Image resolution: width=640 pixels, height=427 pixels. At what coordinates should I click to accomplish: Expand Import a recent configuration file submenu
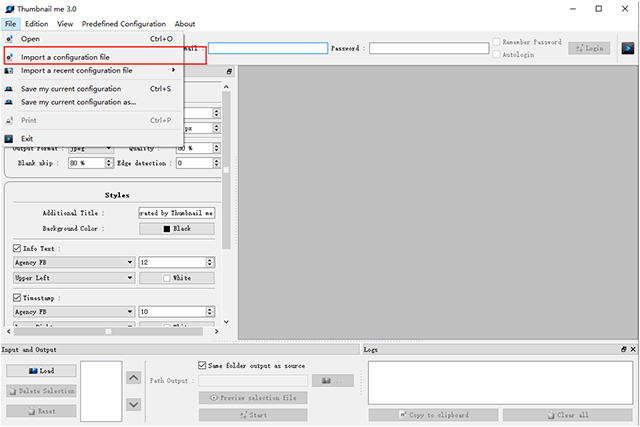pos(92,71)
